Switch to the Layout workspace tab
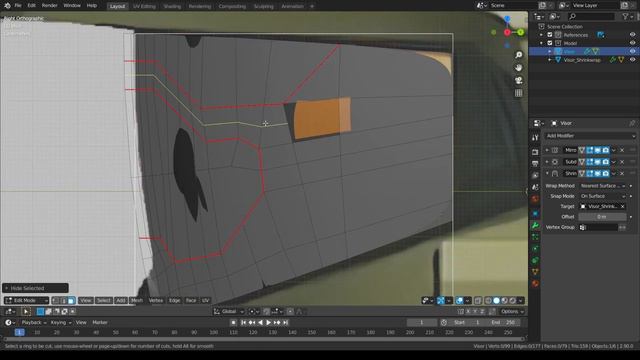The height and width of the screenshot is (360, 640). (117, 6)
